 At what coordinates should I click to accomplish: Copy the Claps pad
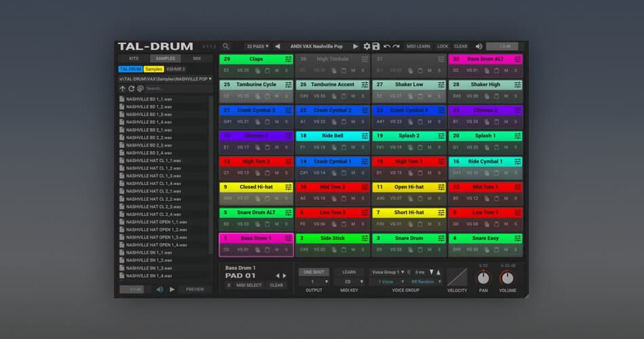pos(258,71)
